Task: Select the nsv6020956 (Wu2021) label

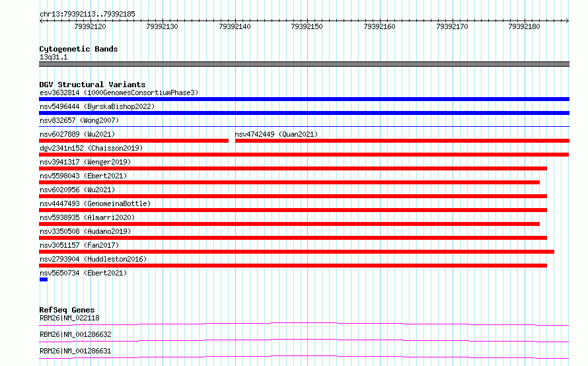Action: click(x=77, y=190)
